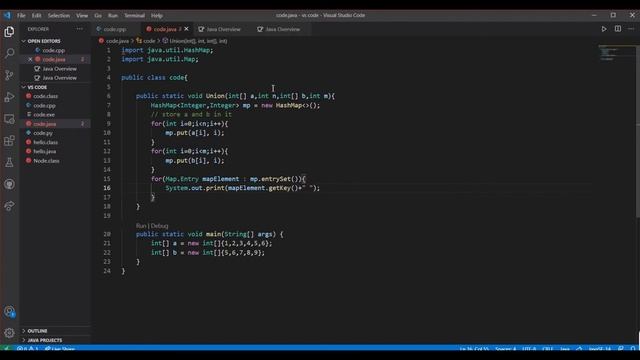This screenshot has width=640, height=360.
Task: Open hello.java in the file tree
Action: (x=44, y=151)
